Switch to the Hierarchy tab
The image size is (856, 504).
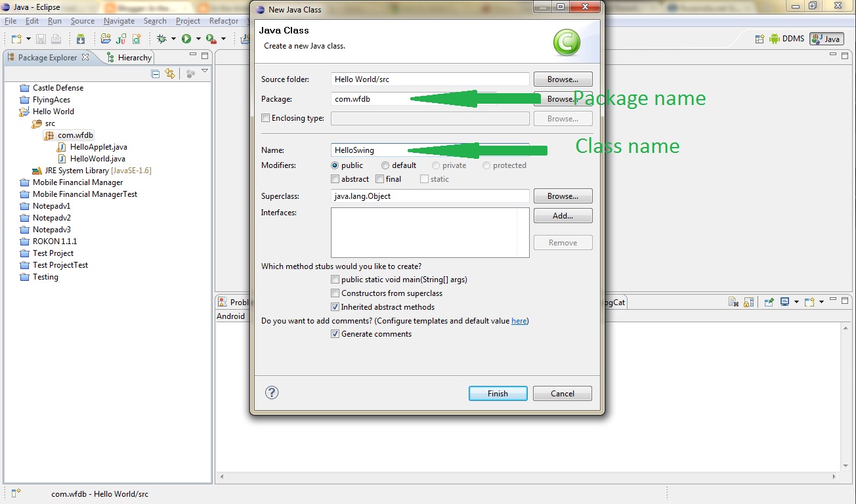pos(129,58)
